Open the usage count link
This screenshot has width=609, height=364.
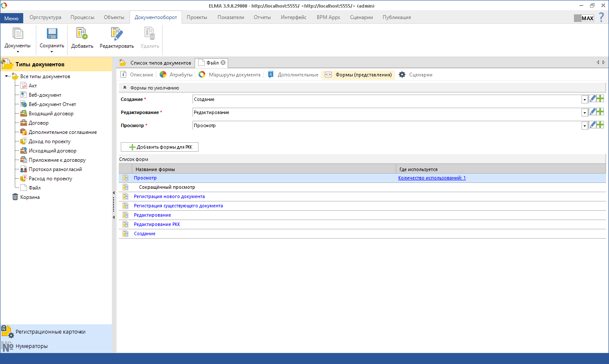pyautogui.click(x=432, y=178)
